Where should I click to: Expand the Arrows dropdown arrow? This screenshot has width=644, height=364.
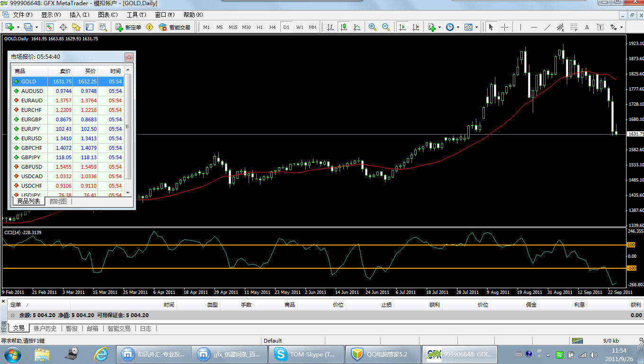tap(622, 27)
